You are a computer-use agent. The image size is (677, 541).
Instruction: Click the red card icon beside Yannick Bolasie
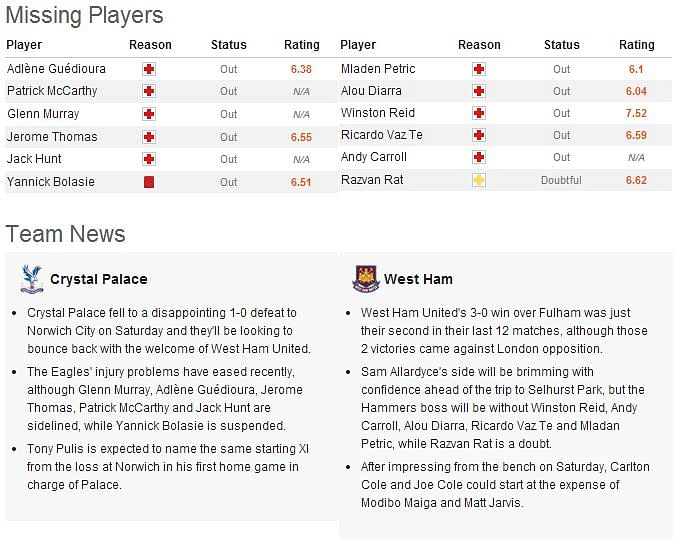tap(149, 182)
